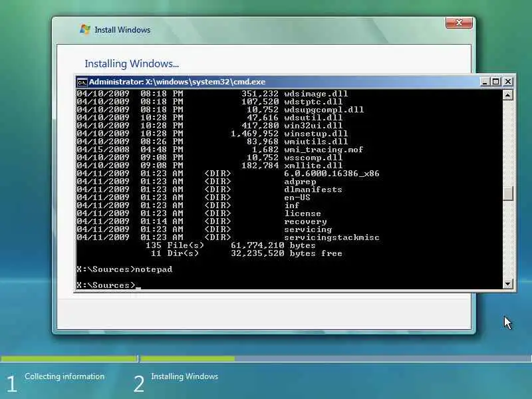The image size is (532, 399).
Task: Click the cmd.exe system menu icon
Action: tap(82, 82)
